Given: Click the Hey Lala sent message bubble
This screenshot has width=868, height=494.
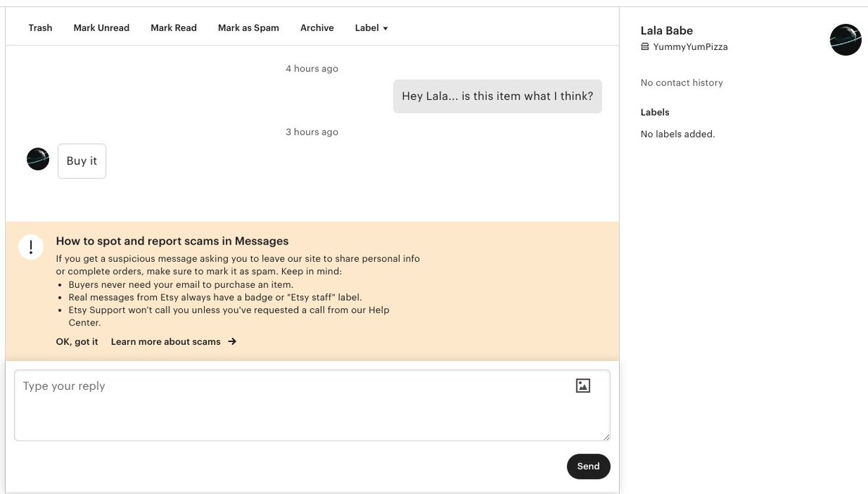Looking at the screenshot, I should click(x=497, y=96).
